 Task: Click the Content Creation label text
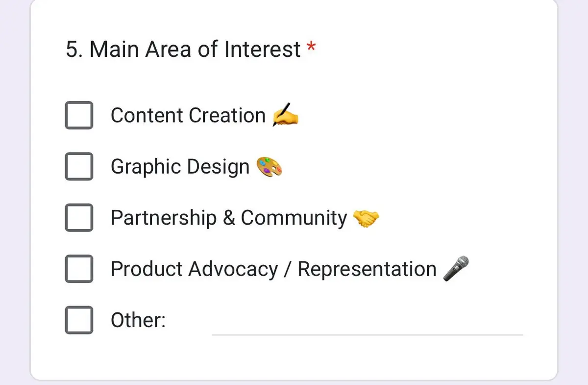click(x=188, y=116)
